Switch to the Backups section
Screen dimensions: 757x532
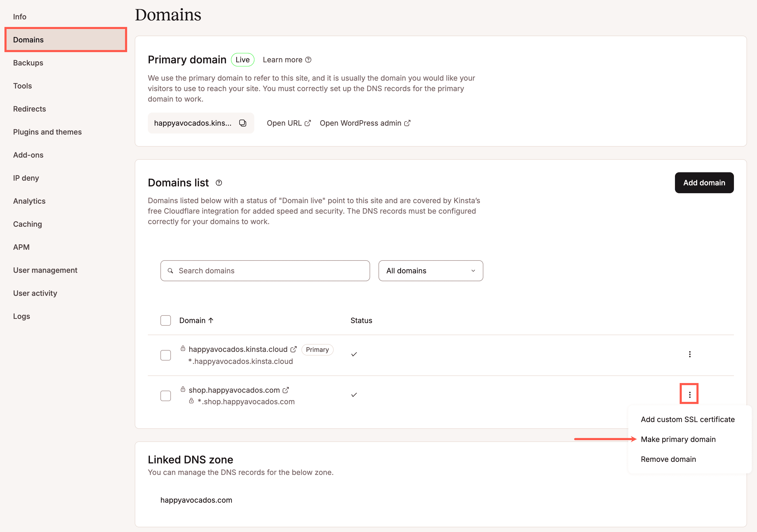click(28, 63)
